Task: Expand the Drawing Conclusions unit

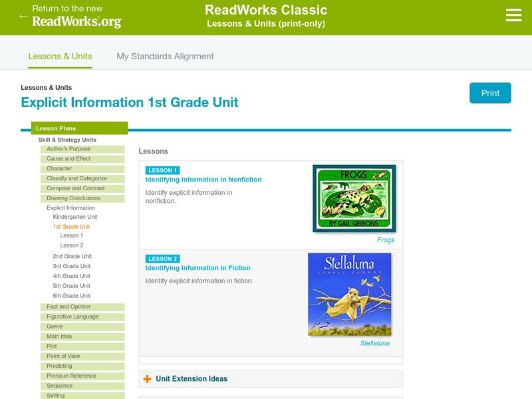Action: (x=82, y=198)
